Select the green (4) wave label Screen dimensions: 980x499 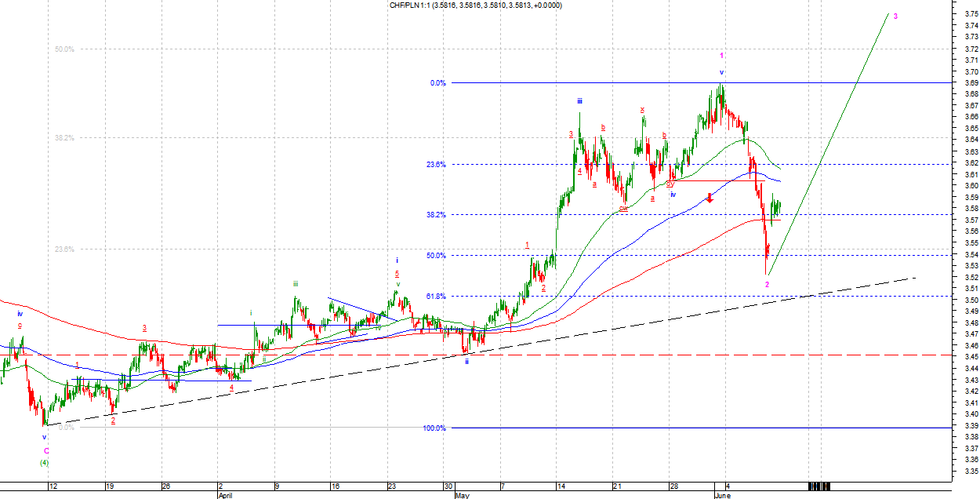[45, 463]
